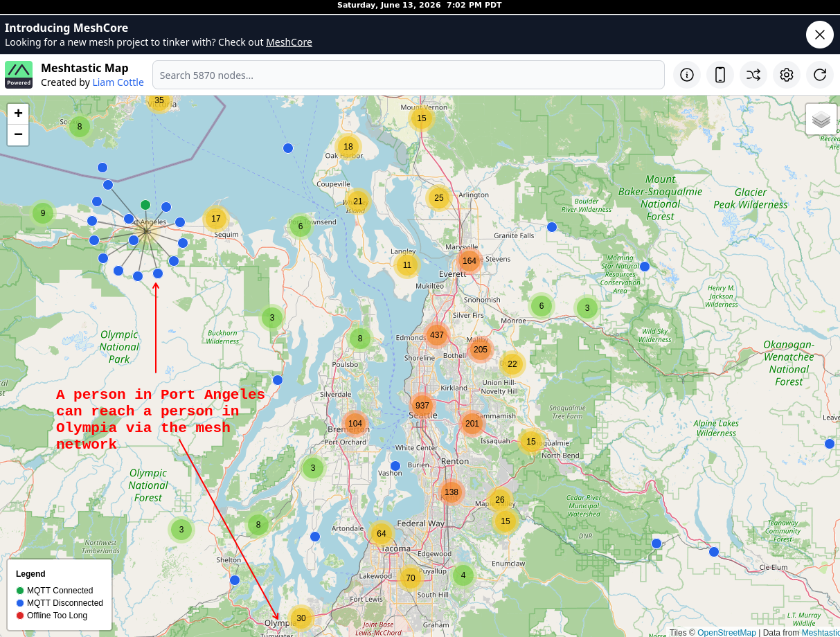Expand the 437 node cluster near Edmonds

(x=437, y=335)
